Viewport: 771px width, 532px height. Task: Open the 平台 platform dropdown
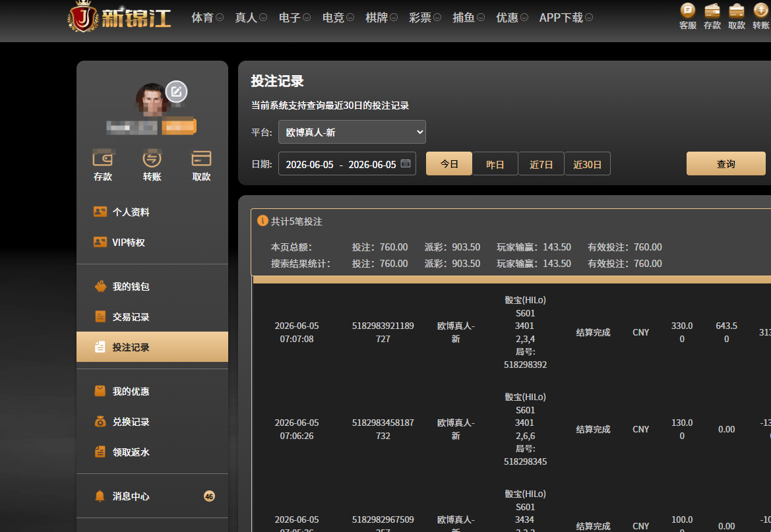click(352, 132)
